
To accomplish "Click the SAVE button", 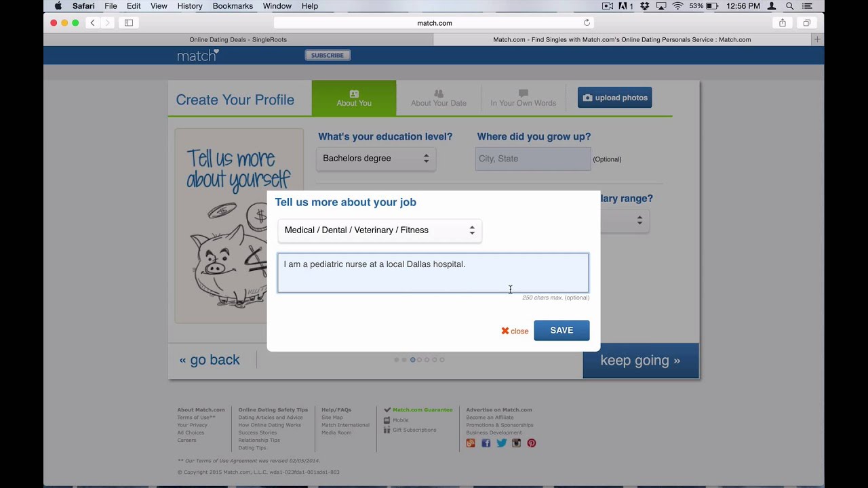I will tap(561, 330).
